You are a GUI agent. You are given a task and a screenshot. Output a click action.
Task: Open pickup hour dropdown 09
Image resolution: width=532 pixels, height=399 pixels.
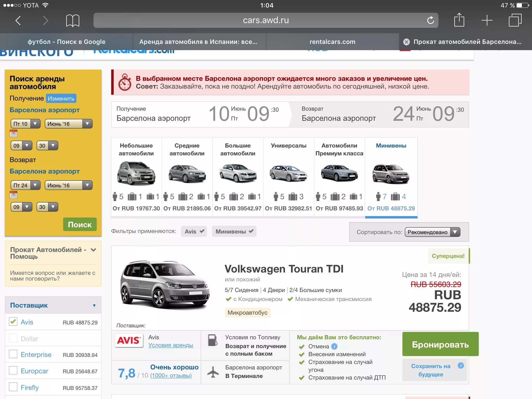click(21, 145)
